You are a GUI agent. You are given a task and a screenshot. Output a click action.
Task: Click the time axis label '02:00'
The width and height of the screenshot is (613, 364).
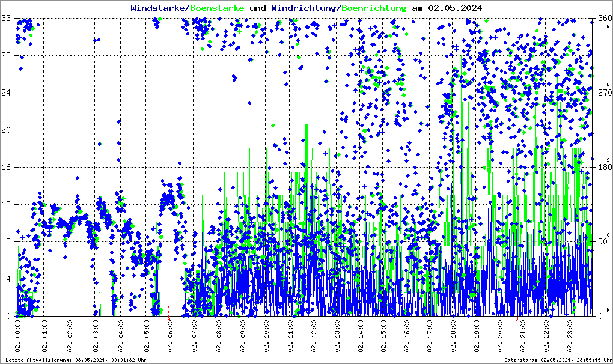click(x=70, y=329)
